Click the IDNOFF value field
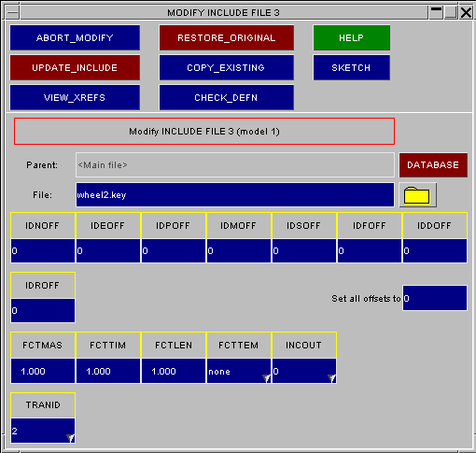This screenshot has width=476, height=453. (43, 250)
